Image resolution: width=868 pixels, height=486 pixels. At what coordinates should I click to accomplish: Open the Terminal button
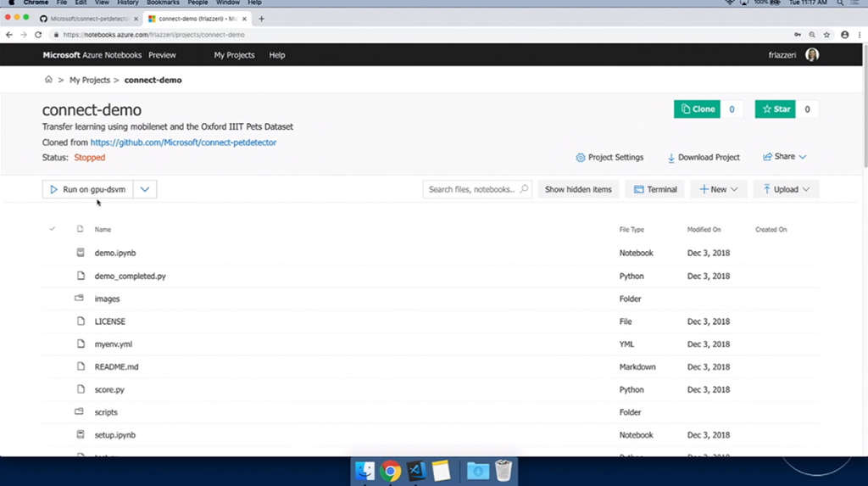[x=655, y=189]
